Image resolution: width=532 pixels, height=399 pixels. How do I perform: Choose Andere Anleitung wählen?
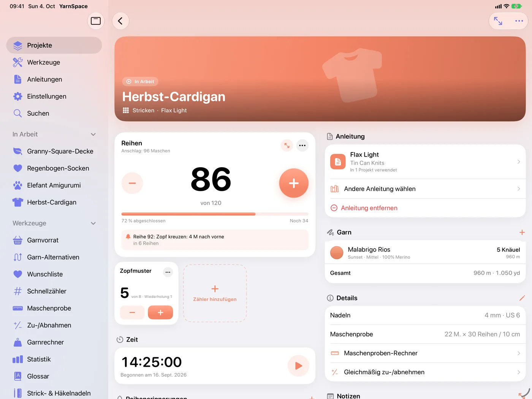click(425, 189)
